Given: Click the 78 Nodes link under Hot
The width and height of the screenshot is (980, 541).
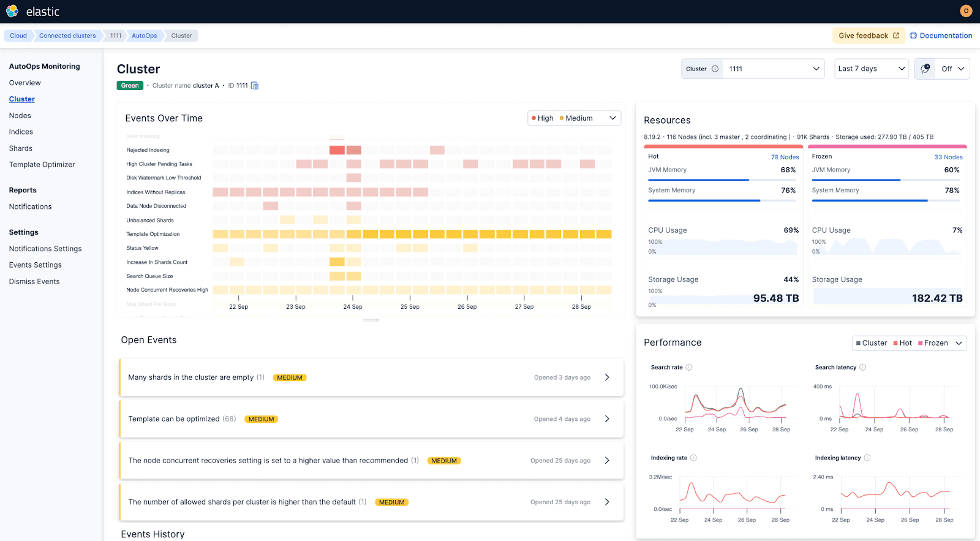Looking at the screenshot, I should tap(785, 157).
